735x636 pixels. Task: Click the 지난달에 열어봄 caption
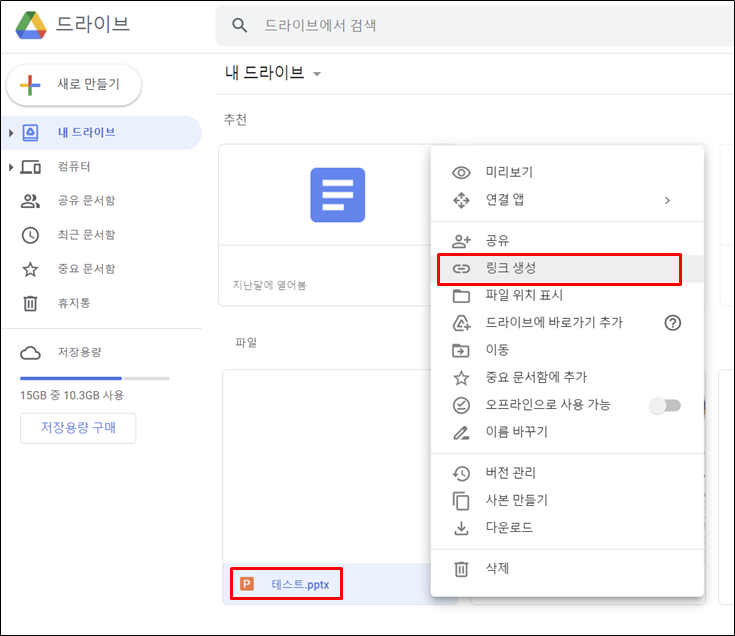[x=270, y=285]
